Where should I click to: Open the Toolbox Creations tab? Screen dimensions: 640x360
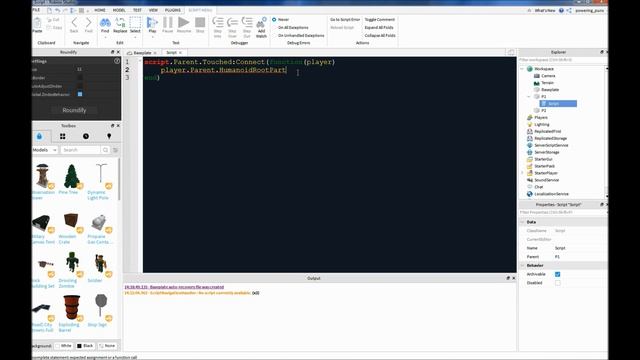tap(109, 136)
